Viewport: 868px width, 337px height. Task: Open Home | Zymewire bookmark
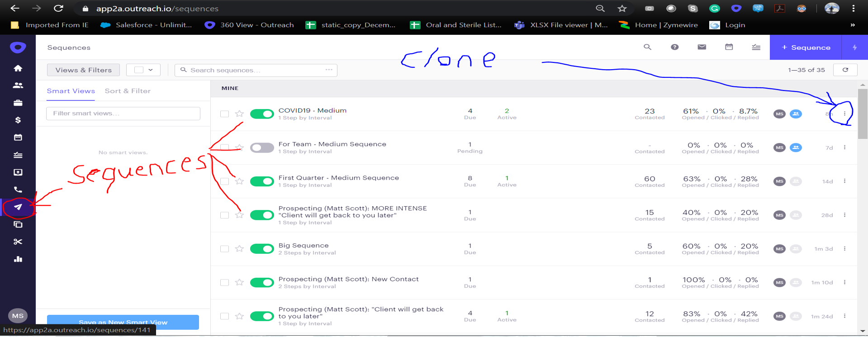pyautogui.click(x=659, y=25)
